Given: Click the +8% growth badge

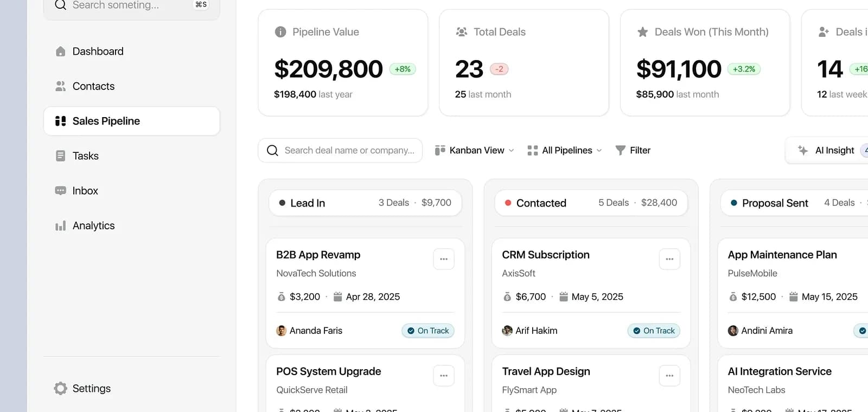Looking at the screenshot, I should tap(403, 69).
